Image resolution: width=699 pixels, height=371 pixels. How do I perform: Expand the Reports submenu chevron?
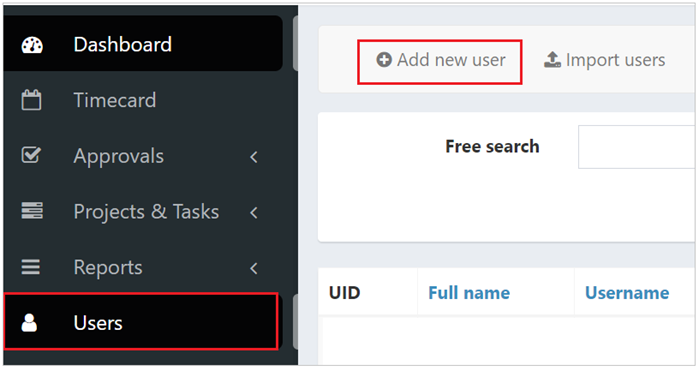254,268
